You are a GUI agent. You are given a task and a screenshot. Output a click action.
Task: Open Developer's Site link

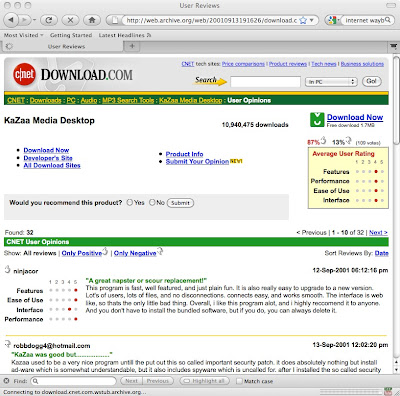pos(48,158)
